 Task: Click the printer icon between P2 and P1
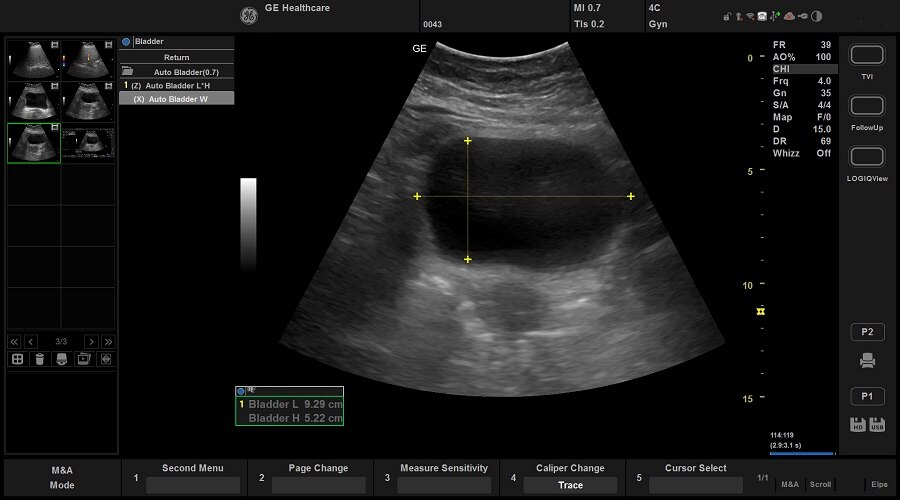pos(867,361)
